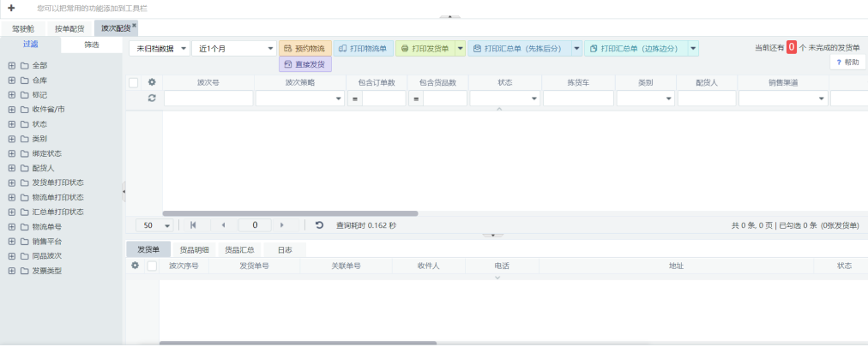Collapse the left filter panel

pyautogui.click(x=124, y=191)
